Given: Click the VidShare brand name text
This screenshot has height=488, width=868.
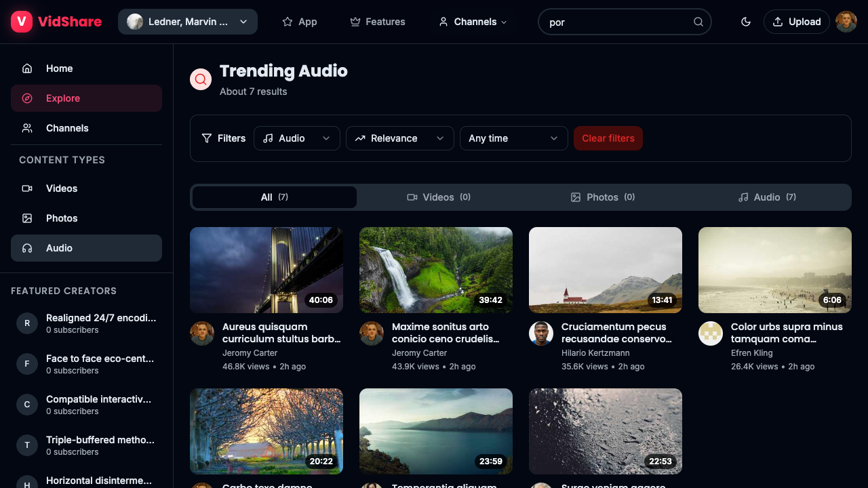Looking at the screenshot, I should coord(70,22).
